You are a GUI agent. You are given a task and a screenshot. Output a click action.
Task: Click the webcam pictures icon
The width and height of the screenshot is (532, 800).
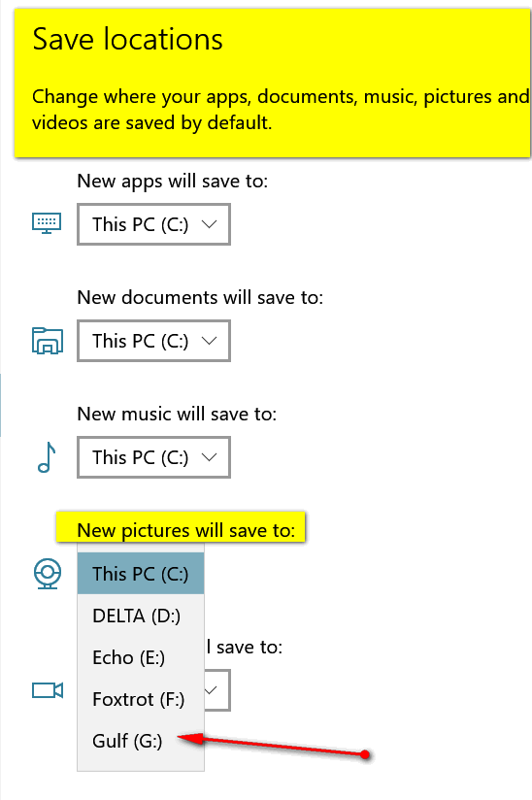click(48, 574)
